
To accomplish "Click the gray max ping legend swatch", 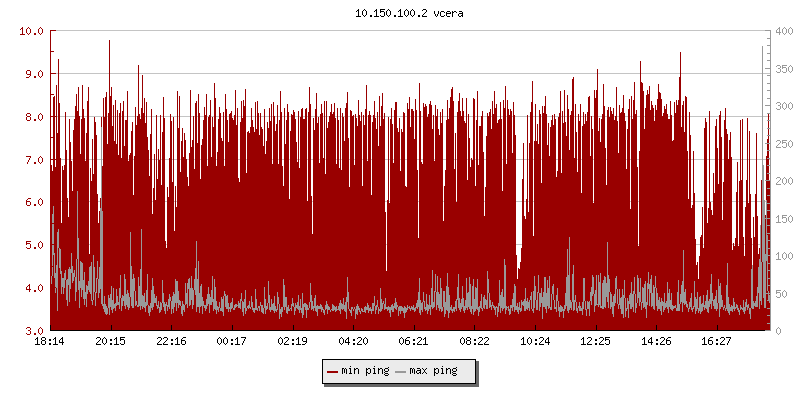I will click(401, 371).
